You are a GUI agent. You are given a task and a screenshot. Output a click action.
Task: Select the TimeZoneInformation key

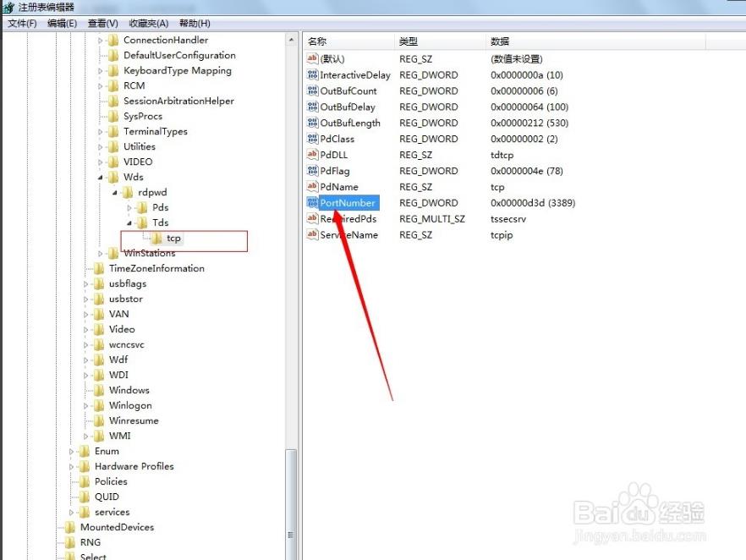point(156,269)
